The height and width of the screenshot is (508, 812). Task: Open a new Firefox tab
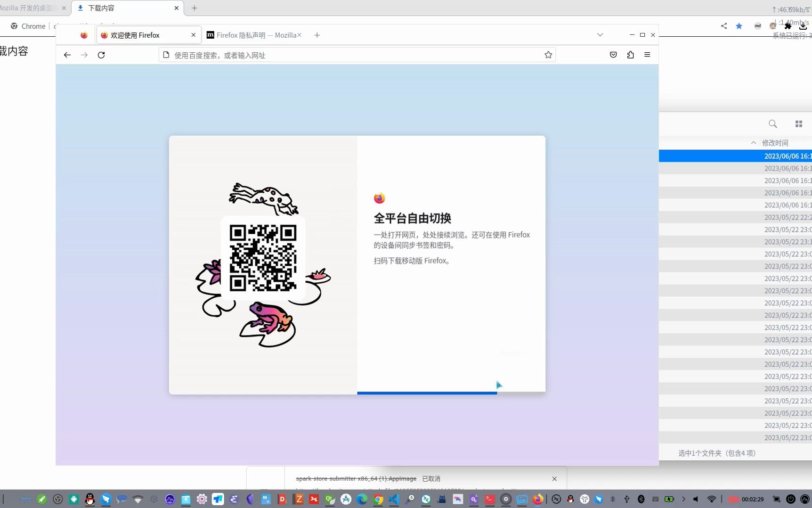click(317, 35)
